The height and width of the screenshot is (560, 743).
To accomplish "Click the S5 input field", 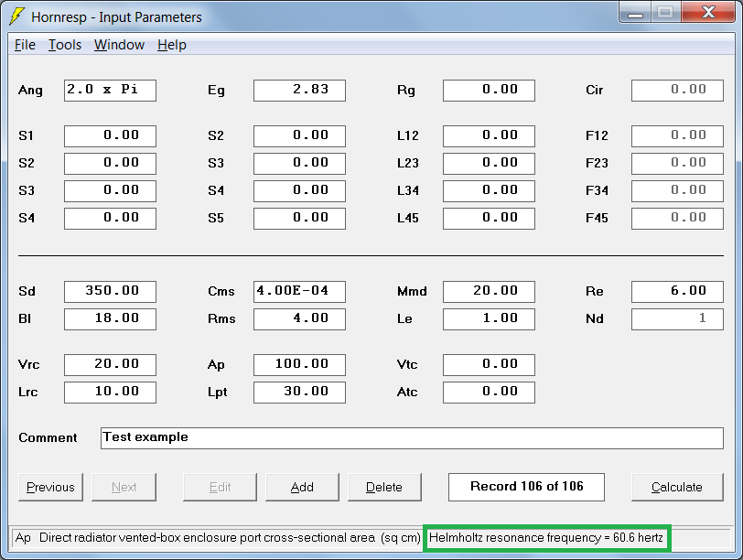I will pos(299,219).
